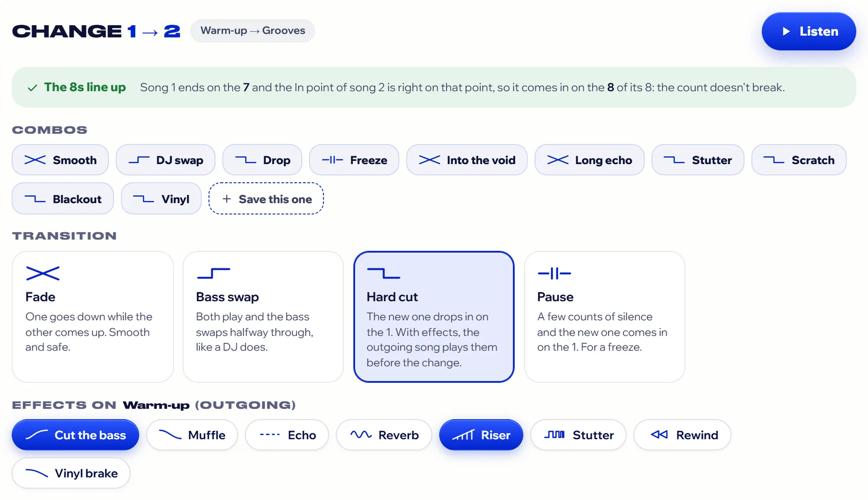Choose the Drop combo chip
This screenshot has width=868, height=500.
(x=262, y=160)
